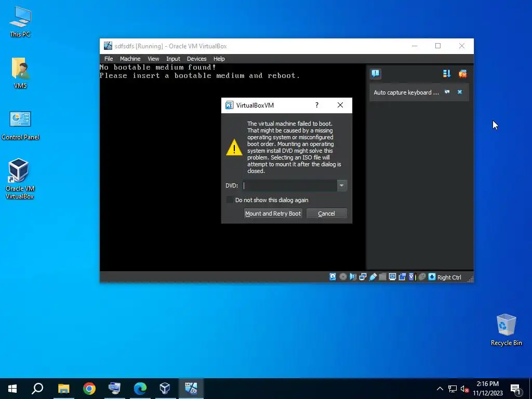
Task: Open Google Chrome from the taskbar
Action: point(89,389)
